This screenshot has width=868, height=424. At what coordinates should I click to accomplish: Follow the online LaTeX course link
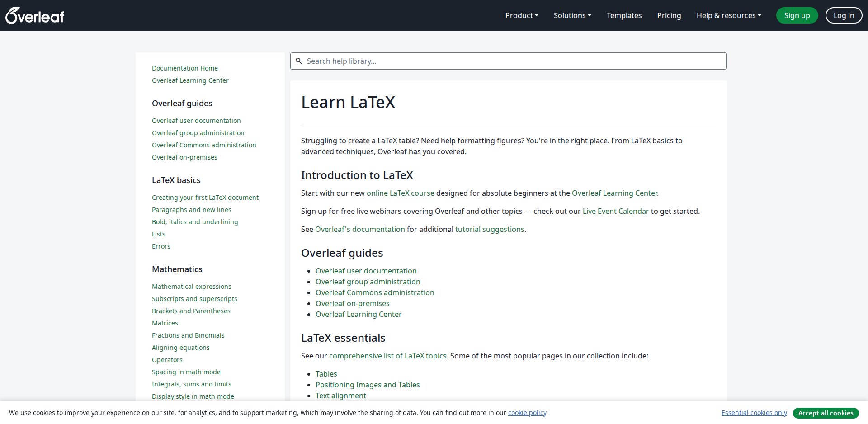400,193
